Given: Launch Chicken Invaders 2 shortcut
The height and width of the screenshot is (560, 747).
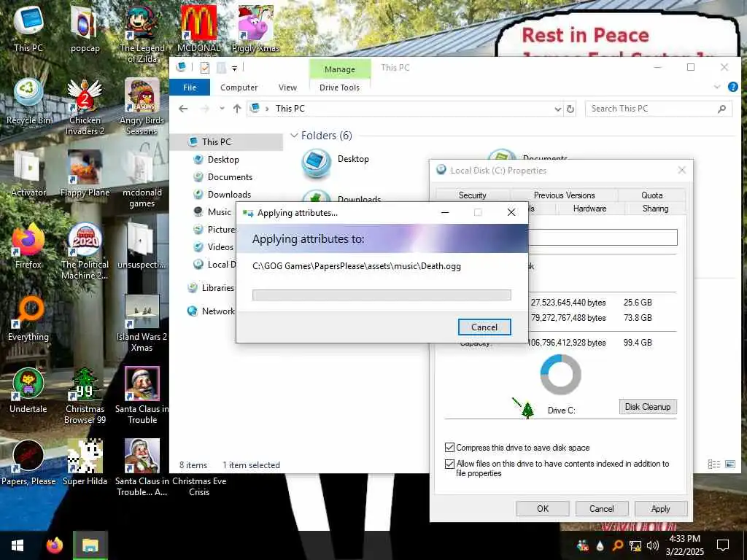Looking at the screenshot, I should point(85,106).
